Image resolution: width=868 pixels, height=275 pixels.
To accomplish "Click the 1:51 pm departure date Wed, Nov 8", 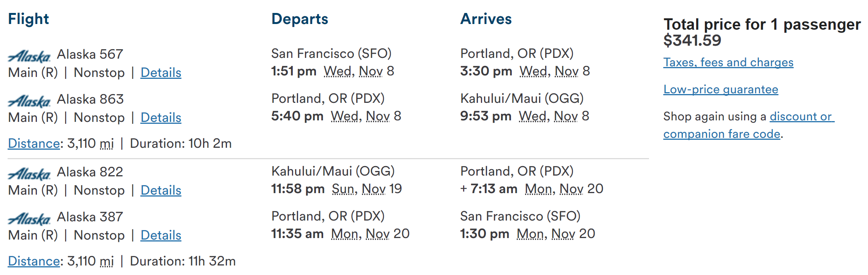I will (x=359, y=71).
